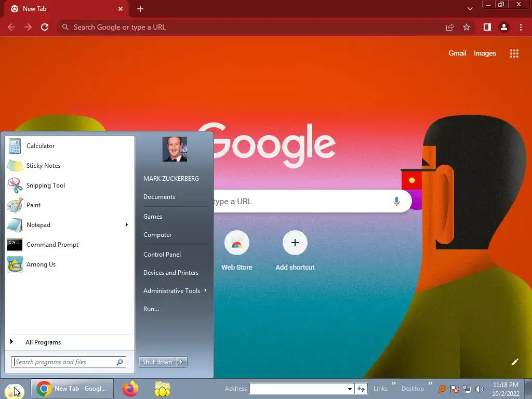This screenshot has width=532, height=399.
Task: Open Computer from the Start menu
Action: click(x=157, y=235)
